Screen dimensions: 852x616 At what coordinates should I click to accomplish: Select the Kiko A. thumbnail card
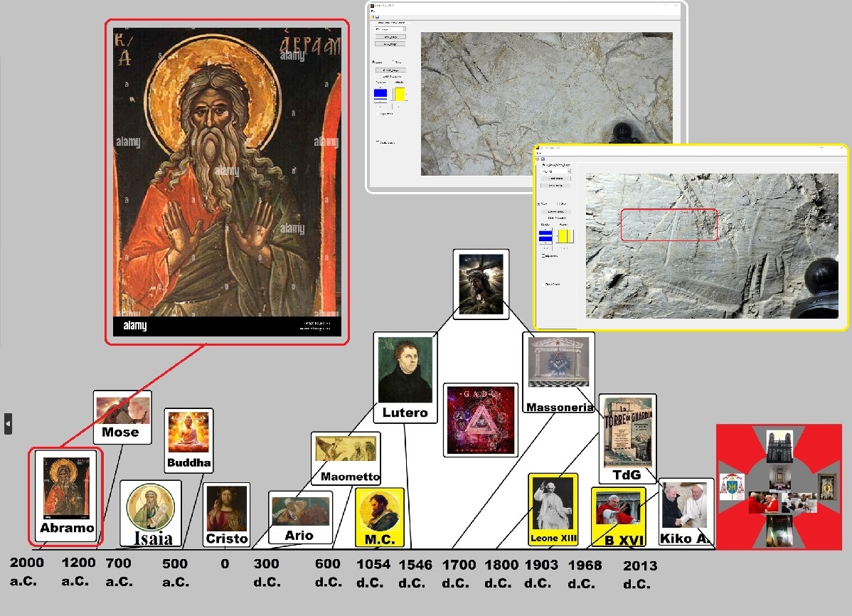(686, 513)
